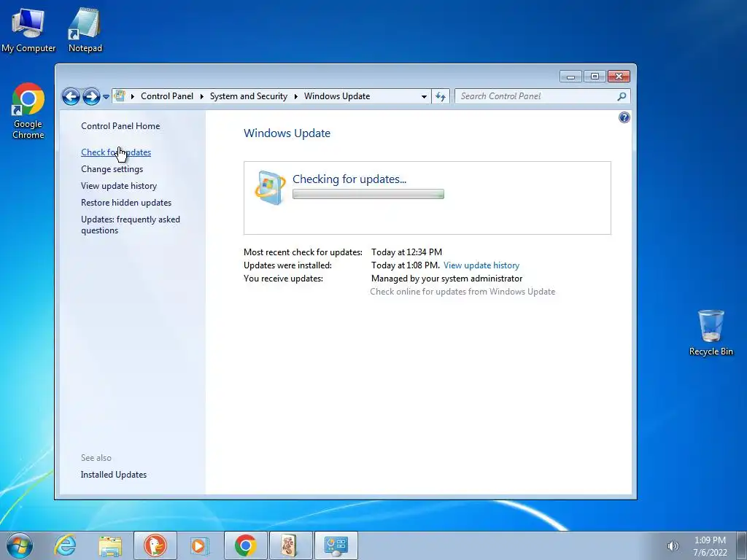Open the clock showing 1:09 PM
Image resolution: width=747 pixels, height=560 pixels.
coord(710,546)
